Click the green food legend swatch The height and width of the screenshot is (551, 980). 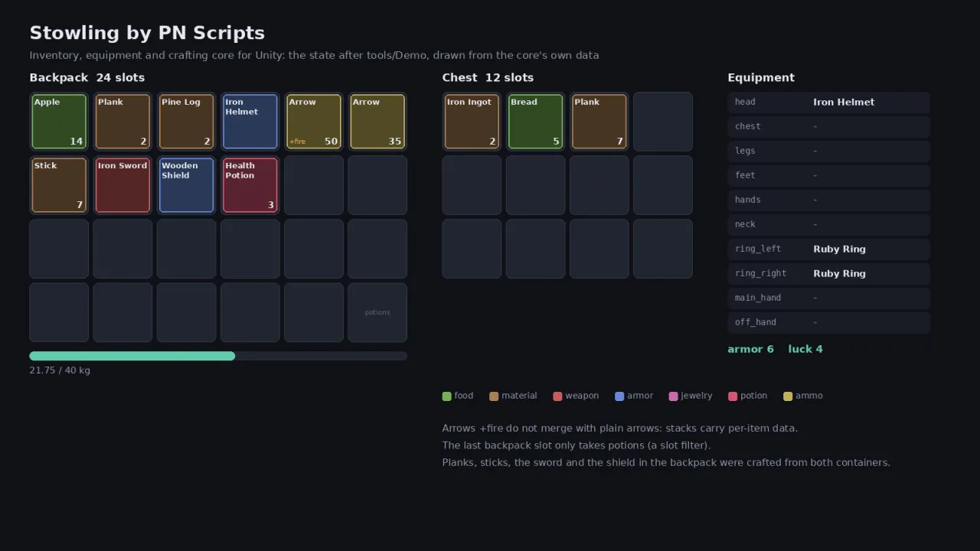(x=447, y=396)
